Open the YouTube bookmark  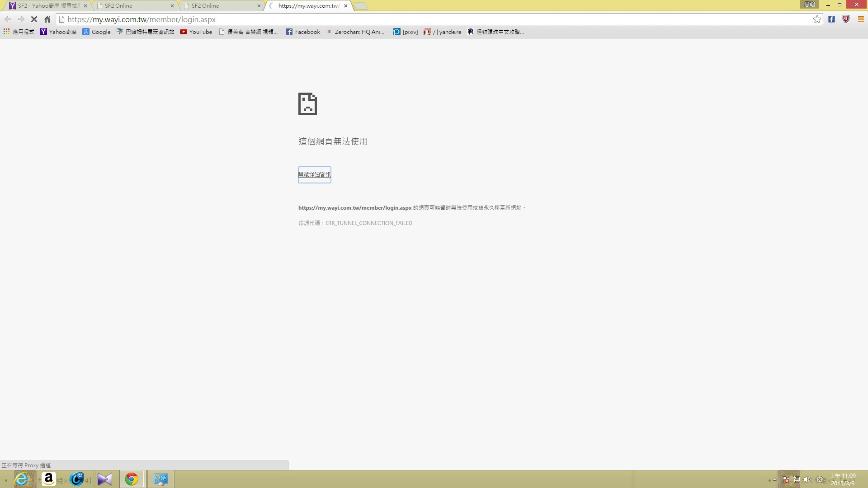[196, 32]
